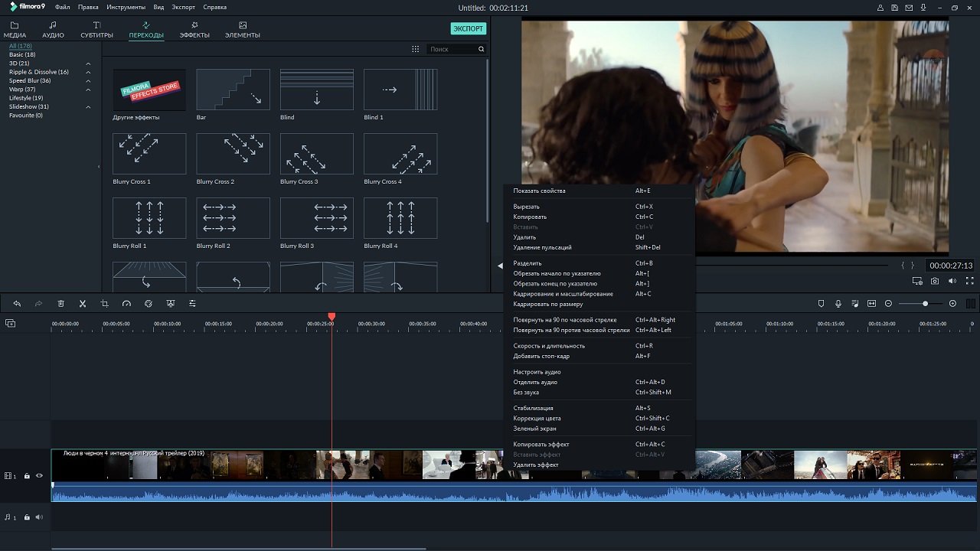Take a snapshot with the camera icon
Viewport: 980px width, 551px height.
(x=935, y=281)
